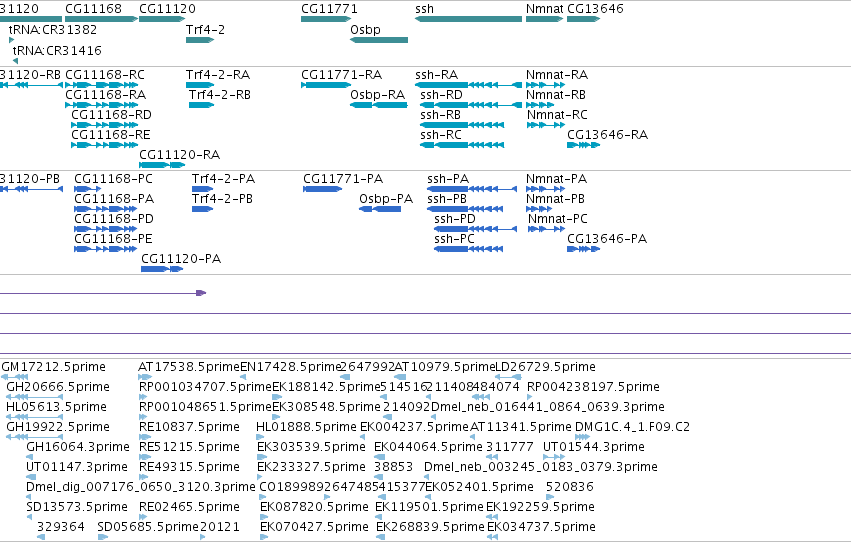Select EST GH20666.5prime
The height and width of the screenshot is (542, 851).
click(x=58, y=387)
